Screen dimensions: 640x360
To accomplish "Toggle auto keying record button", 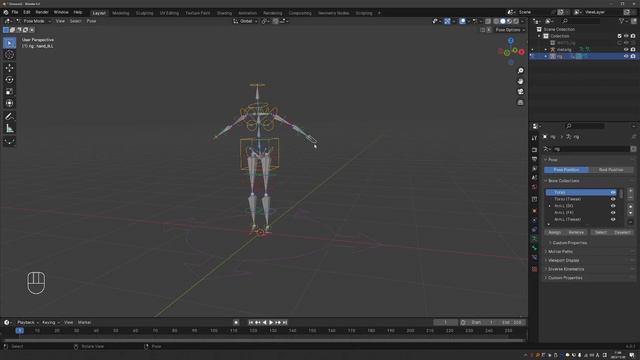I will [236, 322].
